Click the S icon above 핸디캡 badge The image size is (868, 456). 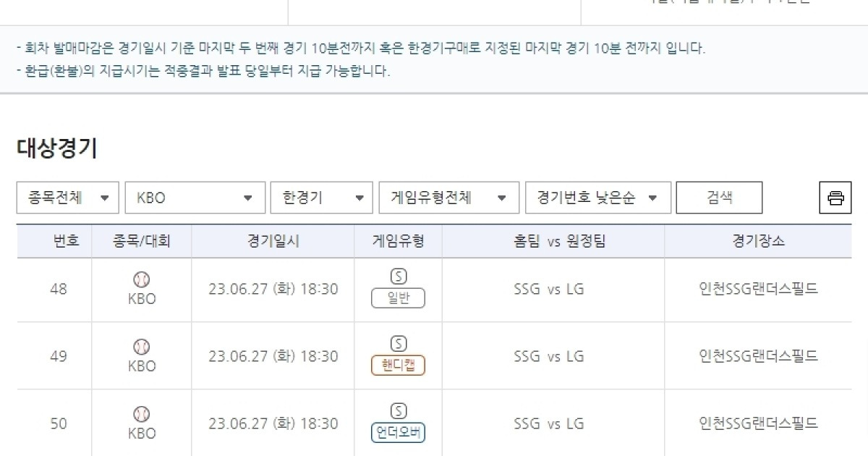click(x=398, y=343)
